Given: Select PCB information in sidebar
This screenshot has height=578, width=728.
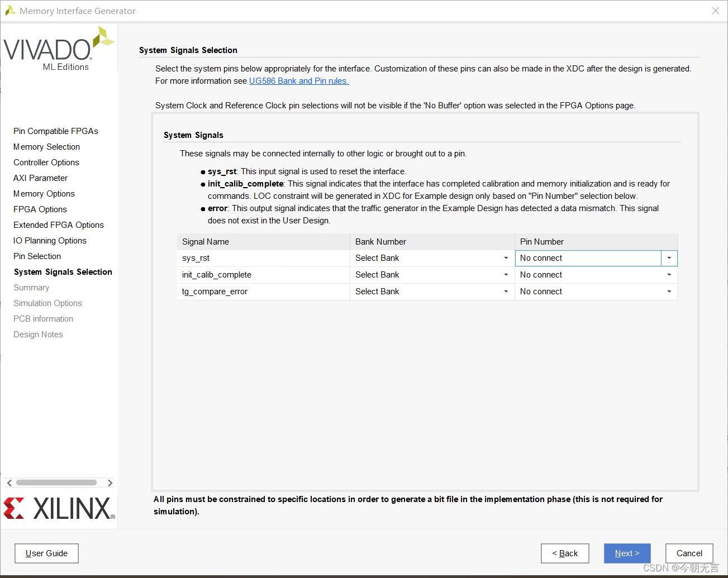Looking at the screenshot, I should pos(43,319).
